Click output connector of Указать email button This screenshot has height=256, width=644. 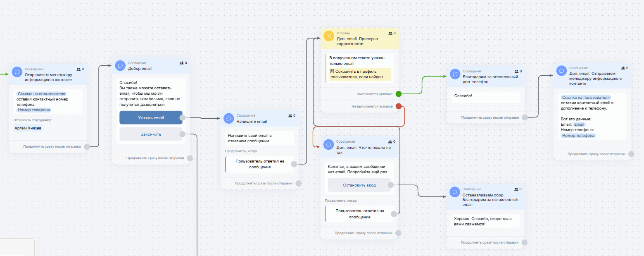[x=182, y=118]
